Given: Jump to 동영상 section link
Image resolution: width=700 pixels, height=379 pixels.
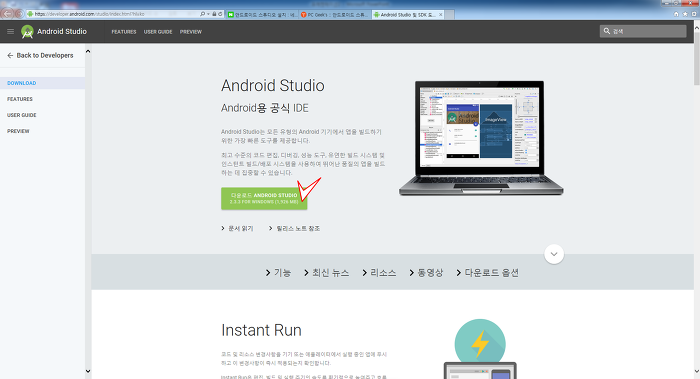Looking at the screenshot, I should point(426,273).
